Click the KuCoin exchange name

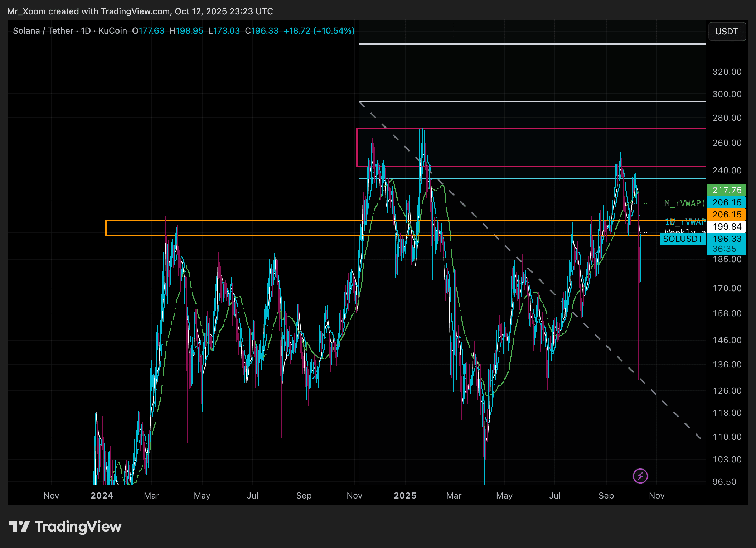112,31
